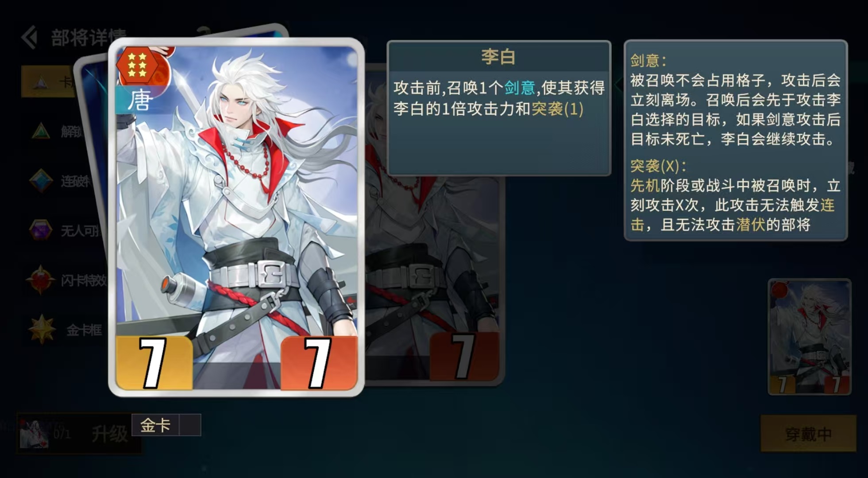This screenshot has height=478, width=868.
Task: Select the green triangle unlock icon
Action: click(x=40, y=131)
